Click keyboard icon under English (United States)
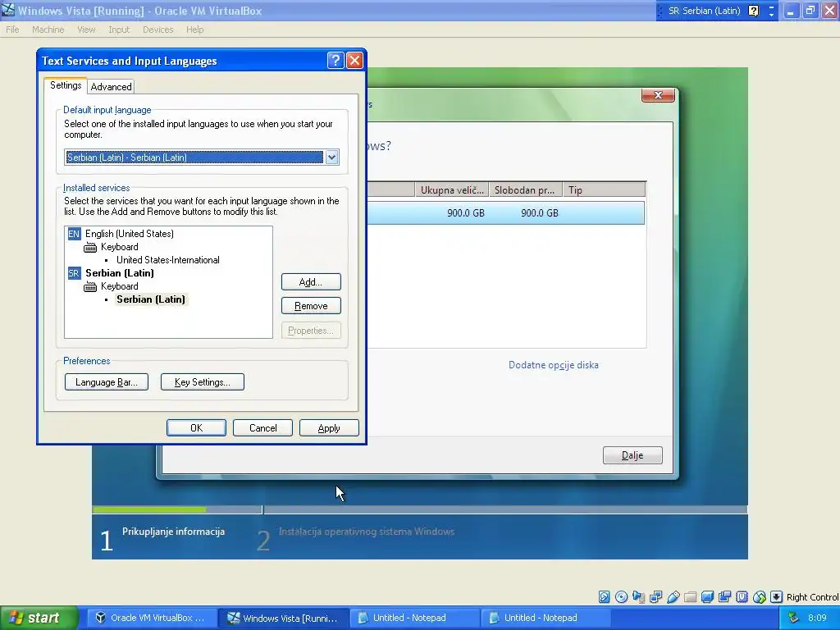 click(x=90, y=247)
